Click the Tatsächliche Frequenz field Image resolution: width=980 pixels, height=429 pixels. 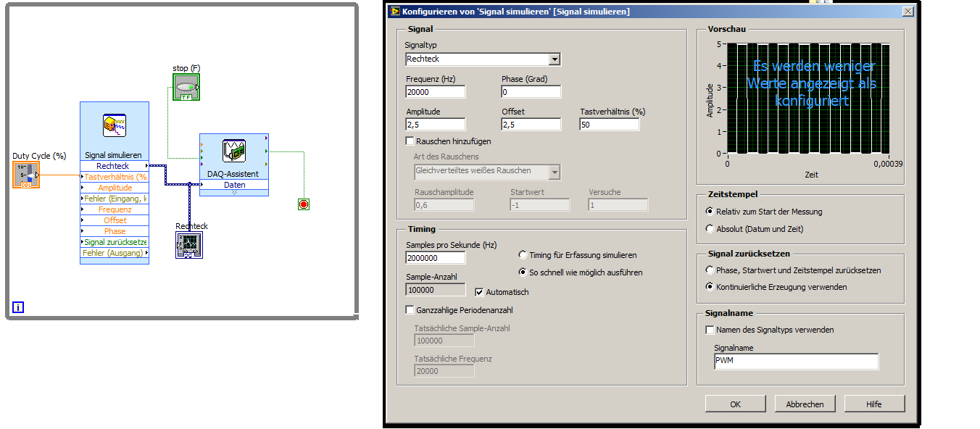point(444,370)
